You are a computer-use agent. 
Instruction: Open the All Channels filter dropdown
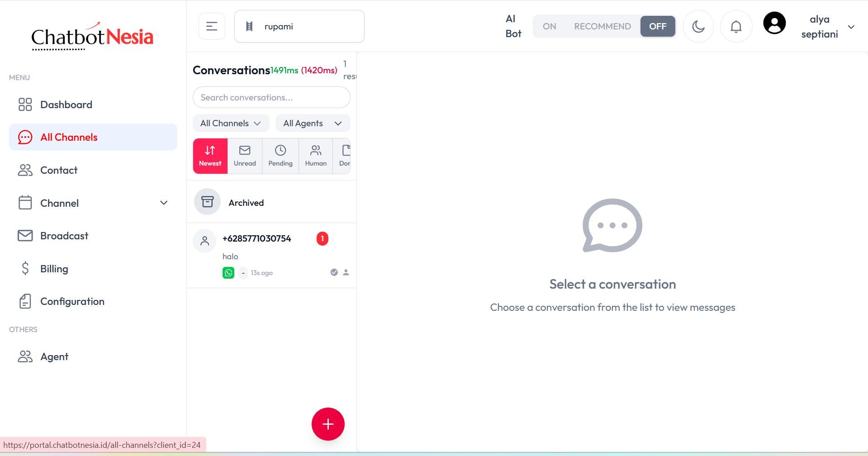[x=231, y=123]
